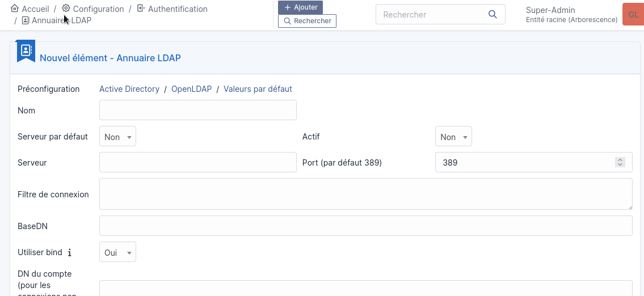Click the Port number stepper arrows
644x296 pixels.
click(x=620, y=163)
